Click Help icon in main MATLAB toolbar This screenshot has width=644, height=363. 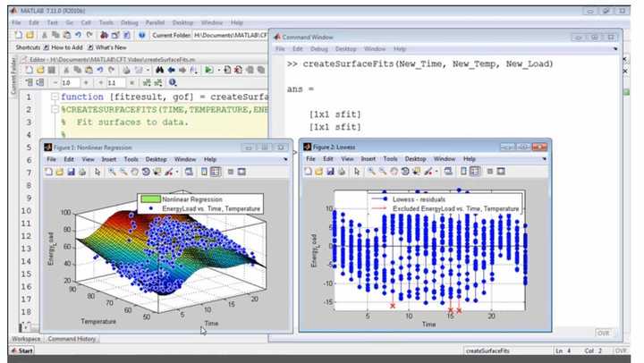[x=141, y=35]
